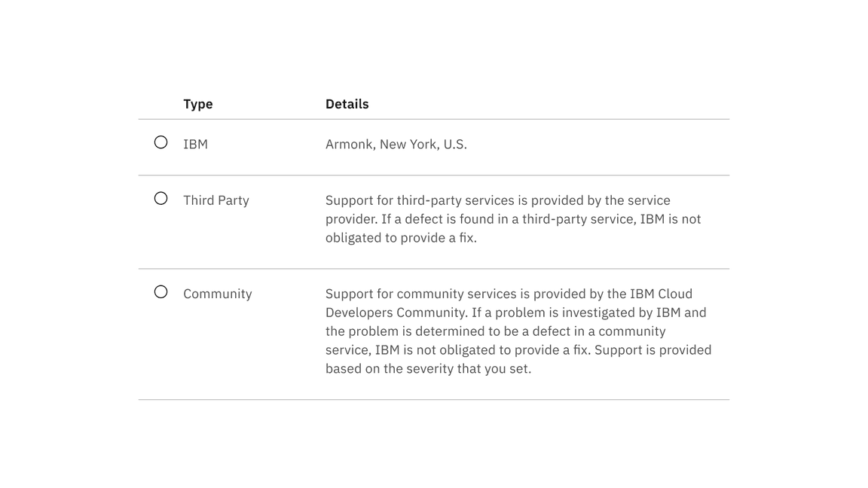Click the line 'based on the severity that you set.'
This screenshot has width=868, height=488.
tap(429, 369)
